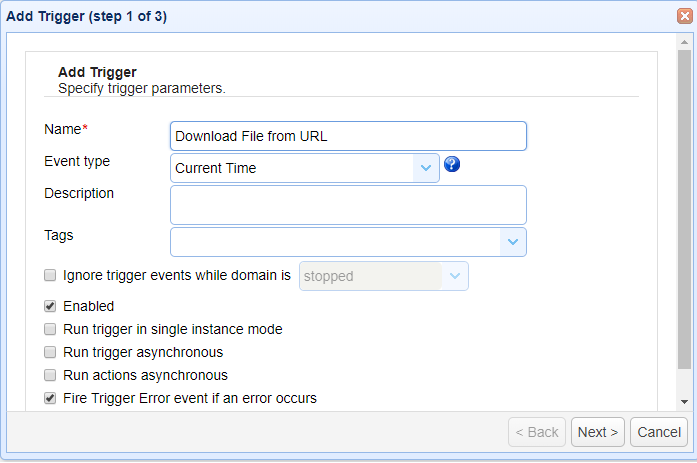Screen dimensions: 697x463
Task: Click inside the Tags input box
Action: tap(335, 242)
